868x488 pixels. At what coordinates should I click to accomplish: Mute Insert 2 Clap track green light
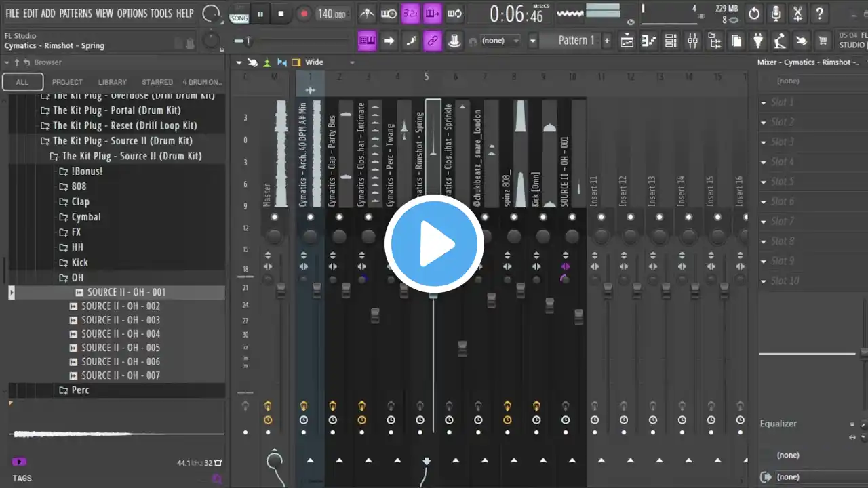click(x=339, y=217)
